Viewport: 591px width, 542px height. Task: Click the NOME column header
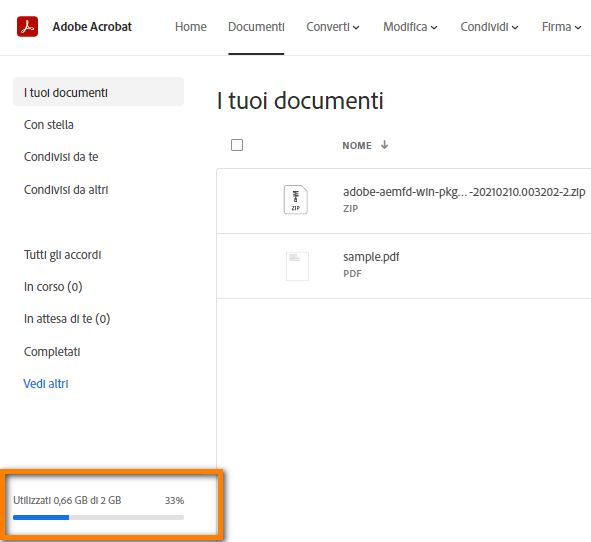click(357, 145)
